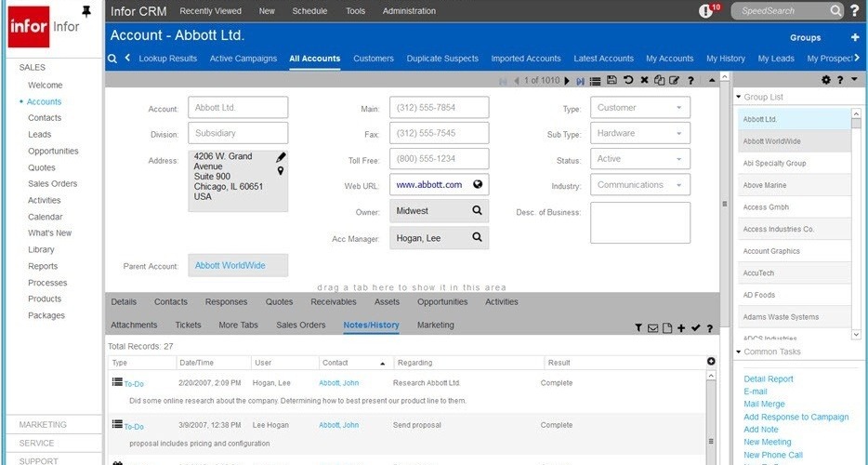Click the Main phone number field
The image size is (868, 465).
[439, 108]
